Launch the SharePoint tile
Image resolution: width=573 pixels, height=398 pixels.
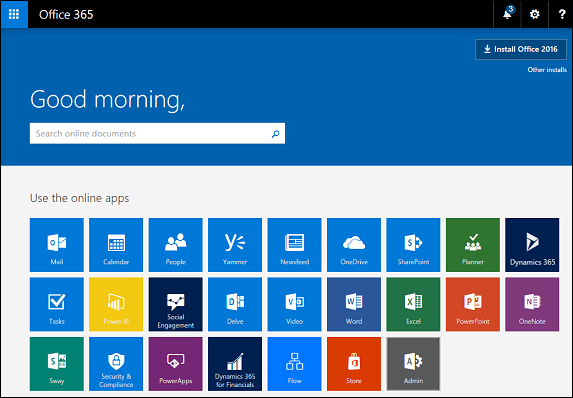[413, 245]
